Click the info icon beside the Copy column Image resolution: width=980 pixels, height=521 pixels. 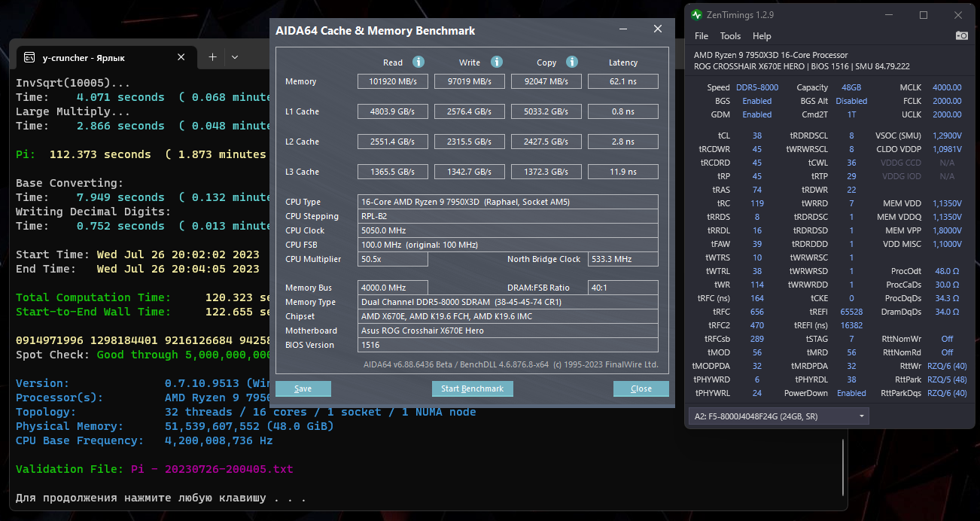pyautogui.click(x=572, y=62)
